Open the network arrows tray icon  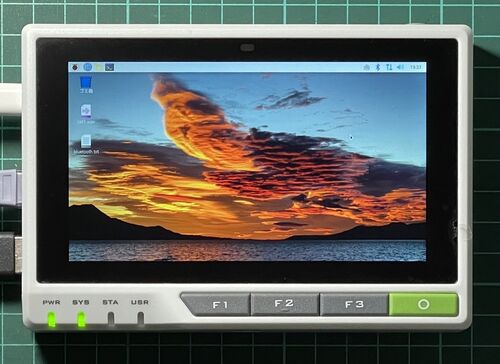pos(389,67)
